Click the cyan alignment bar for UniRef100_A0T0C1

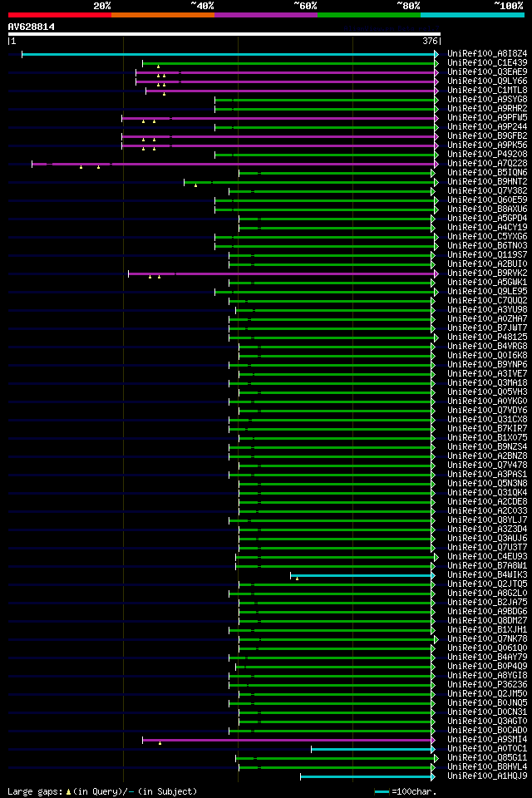click(372, 749)
